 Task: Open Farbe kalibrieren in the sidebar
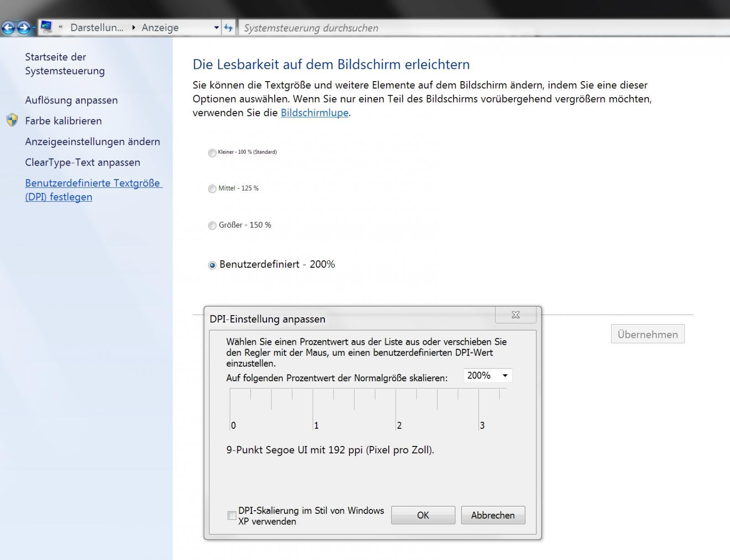(63, 121)
